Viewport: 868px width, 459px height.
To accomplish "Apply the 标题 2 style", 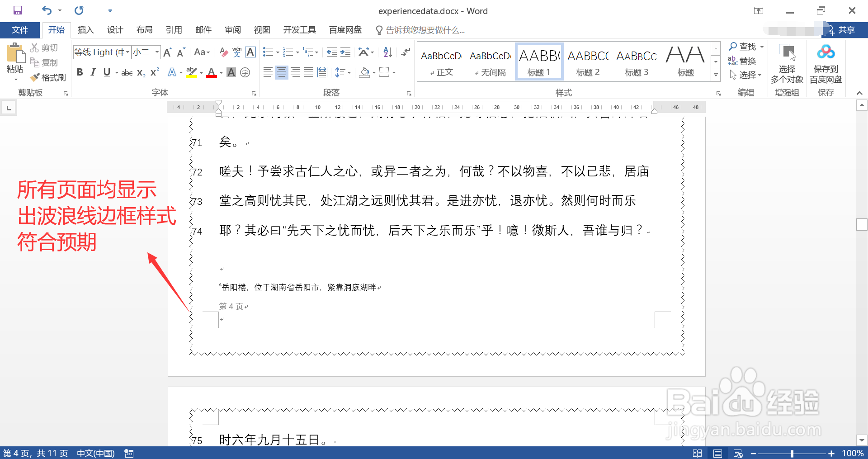I will click(x=588, y=62).
